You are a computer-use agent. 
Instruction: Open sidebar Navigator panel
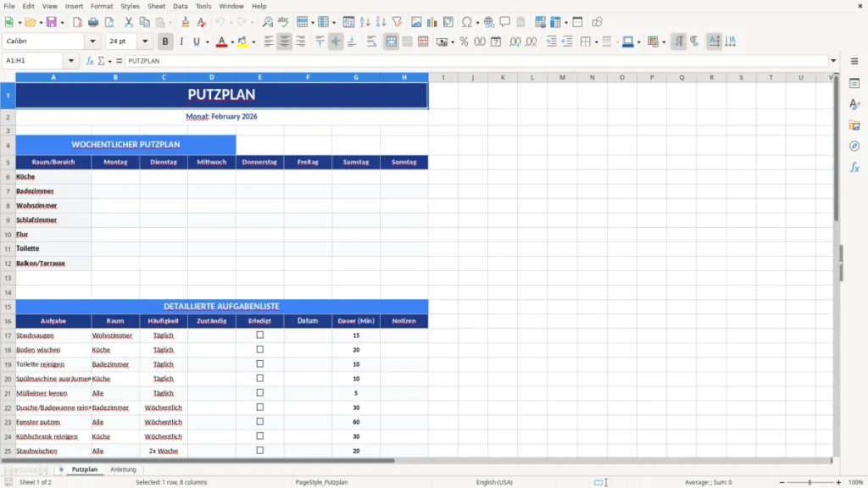[x=854, y=146]
